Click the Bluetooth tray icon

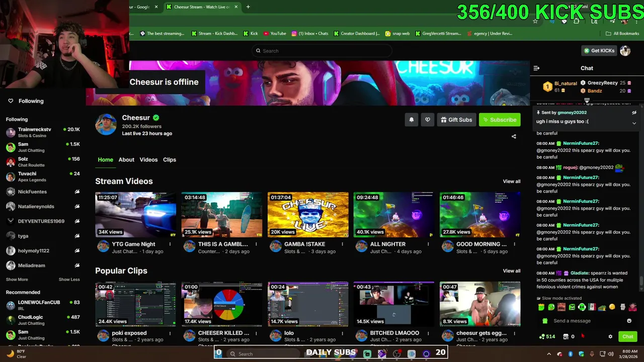571,354
